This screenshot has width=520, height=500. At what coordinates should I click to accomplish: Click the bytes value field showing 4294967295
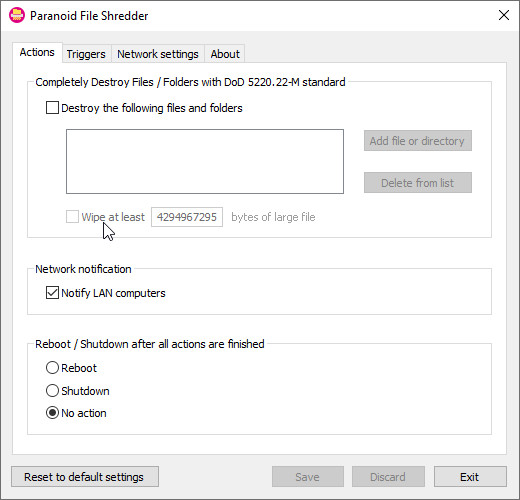pyautogui.click(x=187, y=217)
